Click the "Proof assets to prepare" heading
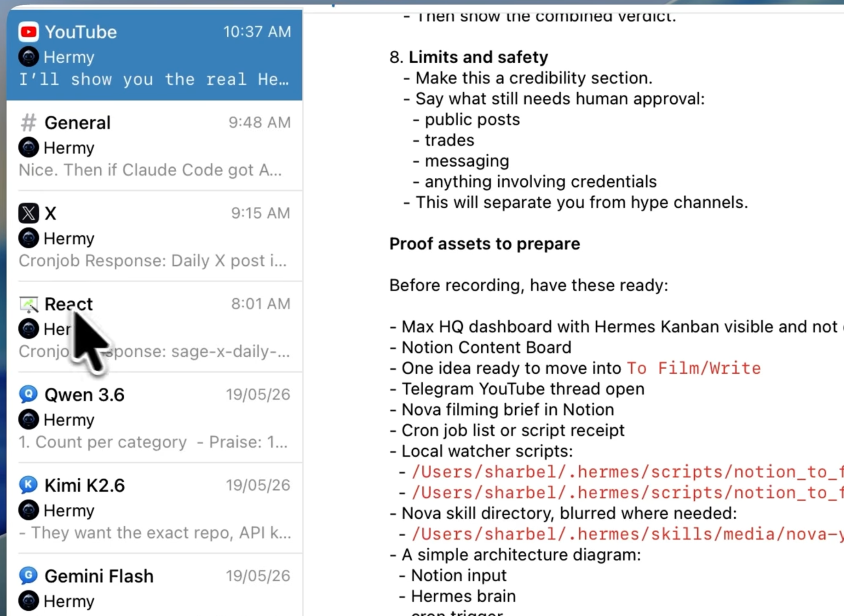Screen dimensions: 844x616 485,244
